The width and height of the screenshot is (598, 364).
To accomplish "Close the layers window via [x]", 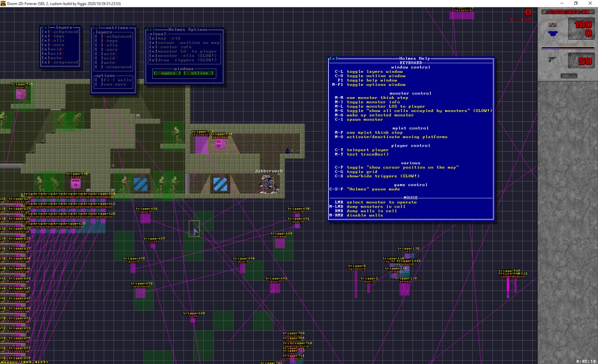I will click(x=46, y=28).
